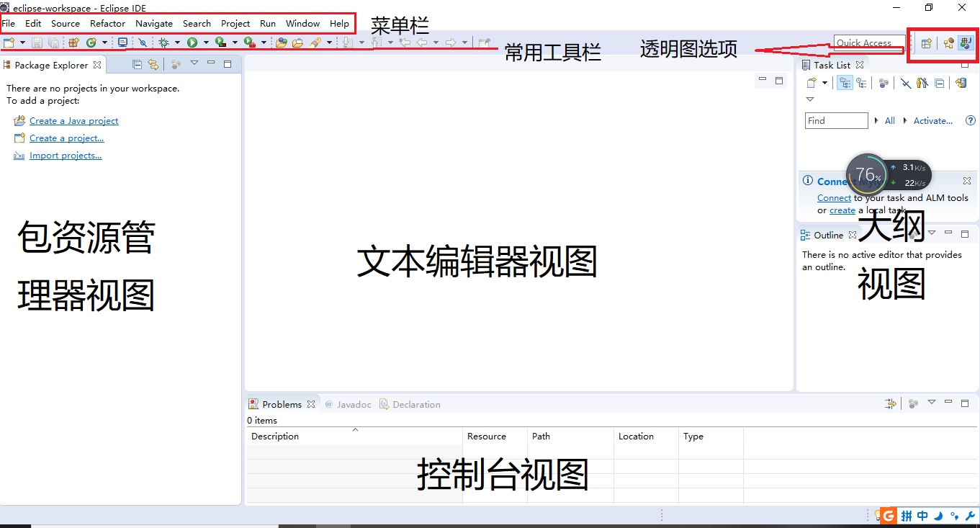Click the Debug bug icon

pyautogui.click(x=163, y=42)
